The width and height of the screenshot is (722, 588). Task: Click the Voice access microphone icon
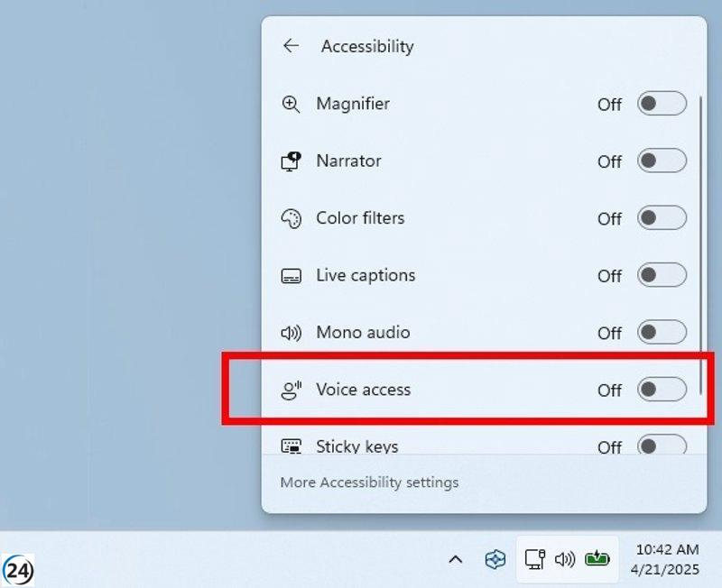pyautogui.click(x=290, y=390)
